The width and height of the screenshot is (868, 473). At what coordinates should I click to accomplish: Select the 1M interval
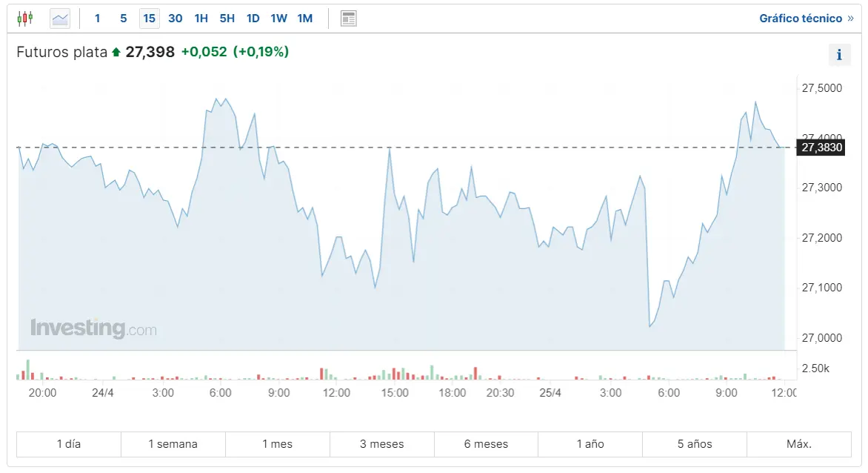[304, 19]
